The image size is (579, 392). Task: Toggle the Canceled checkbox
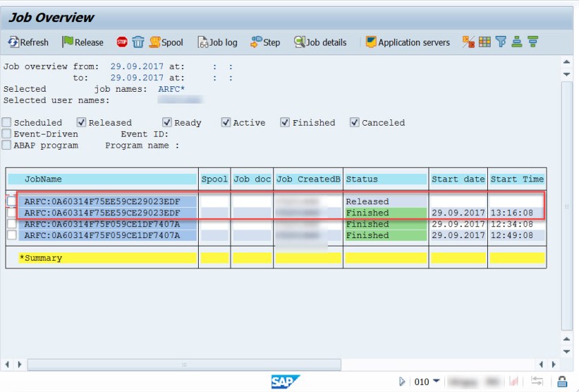[x=354, y=122]
